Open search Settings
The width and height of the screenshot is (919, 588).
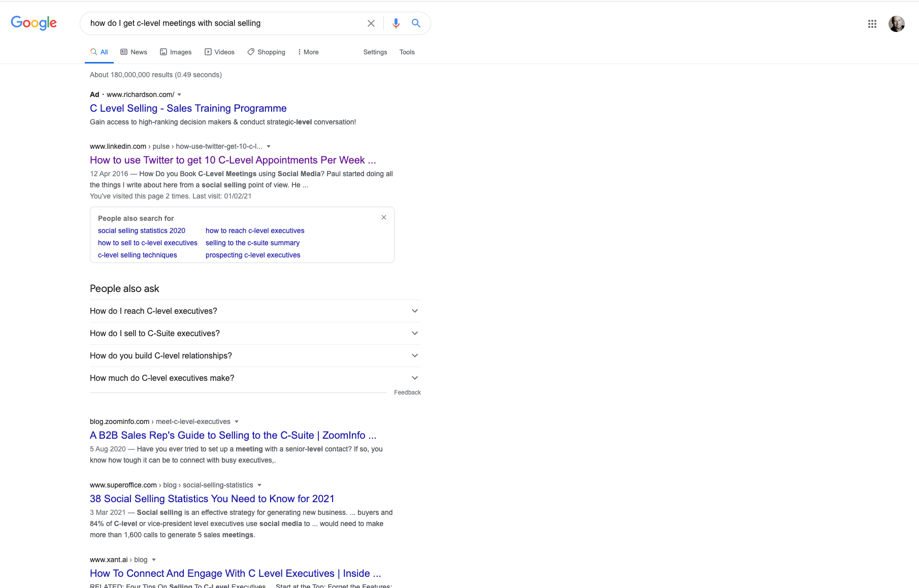(375, 52)
